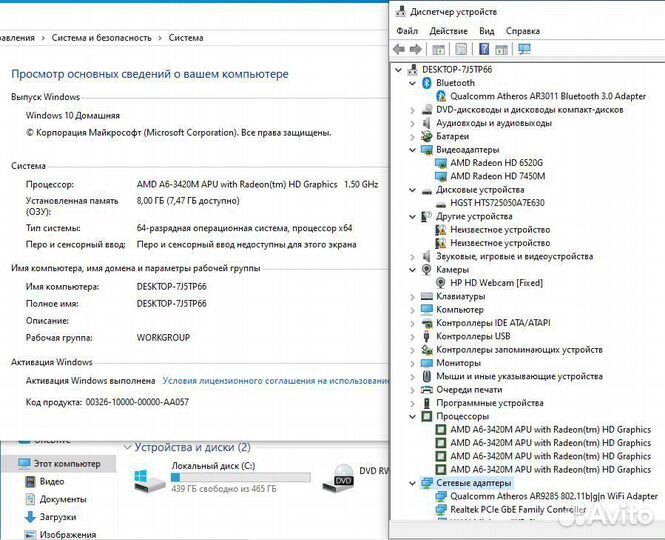Collapse the Bluetooth category
The height and width of the screenshot is (540, 665).
(x=412, y=83)
